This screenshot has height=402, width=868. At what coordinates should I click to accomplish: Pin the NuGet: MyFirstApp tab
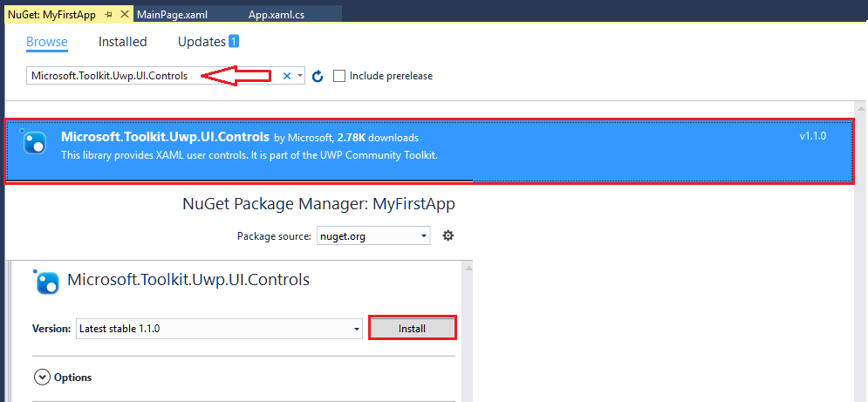point(110,16)
